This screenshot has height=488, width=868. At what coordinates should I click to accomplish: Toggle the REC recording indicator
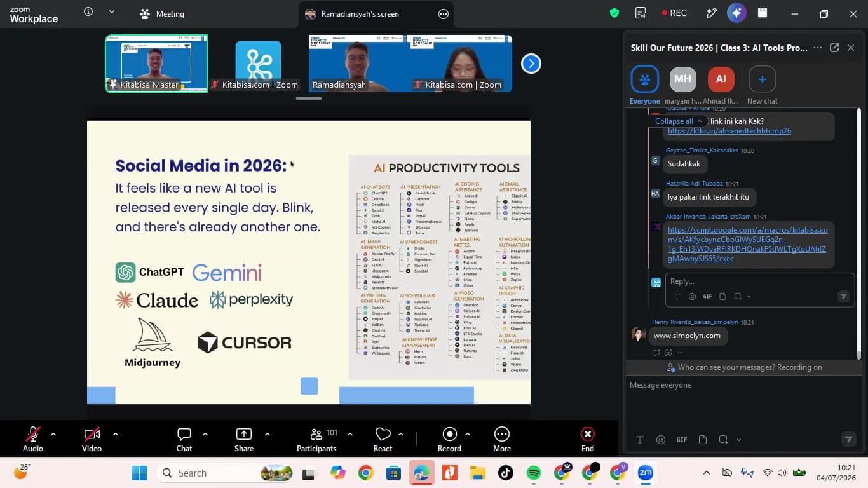[x=674, y=13]
